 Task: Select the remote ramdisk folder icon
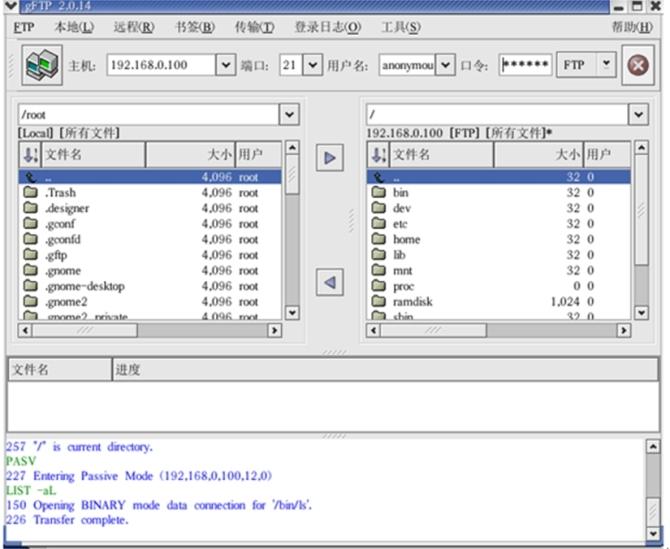coord(378,301)
